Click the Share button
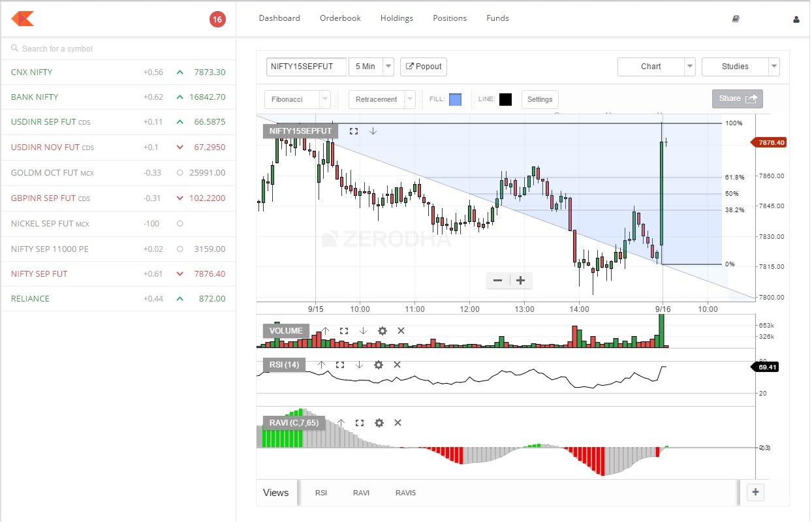 point(737,99)
